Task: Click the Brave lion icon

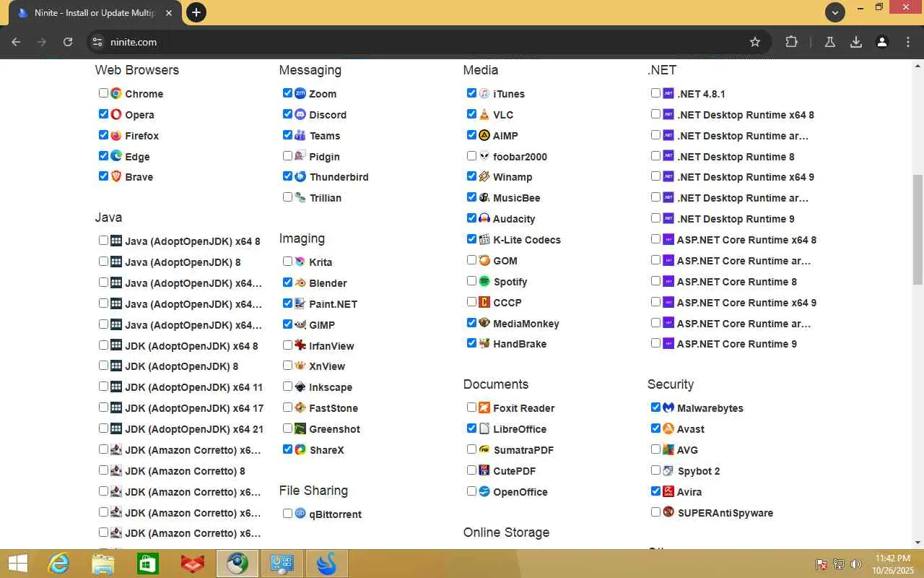Action: coord(116,176)
